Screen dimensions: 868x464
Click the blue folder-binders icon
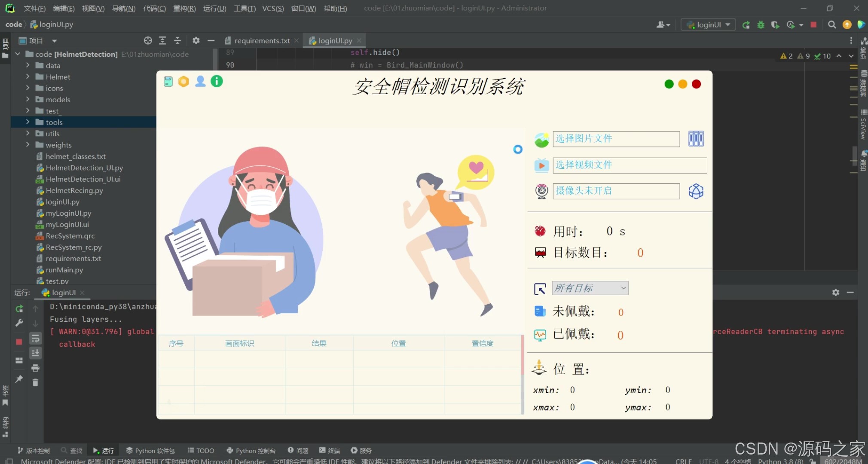coord(696,139)
